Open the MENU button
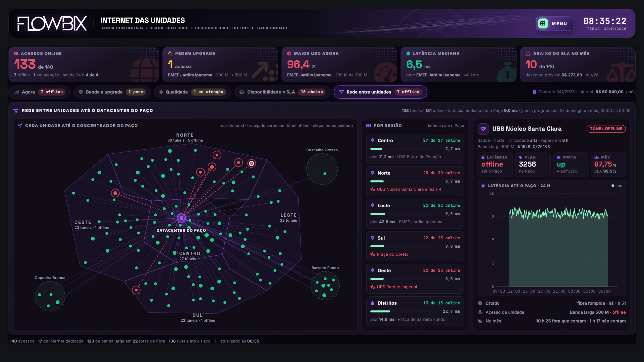The image size is (644, 362). (x=554, y=23)
